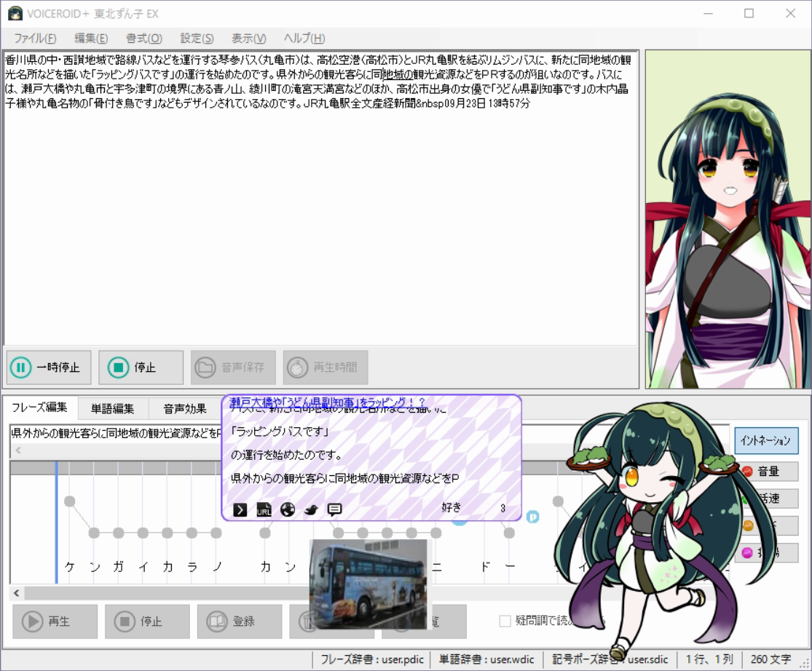Select the イントネーション mode button
This screenshot has height=671, width=812.
[x=765, y=440]
